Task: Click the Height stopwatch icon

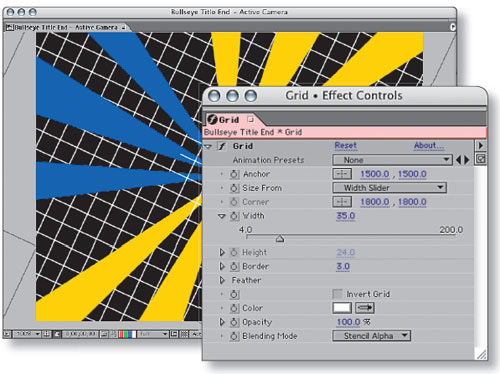Action: [234, 253]
